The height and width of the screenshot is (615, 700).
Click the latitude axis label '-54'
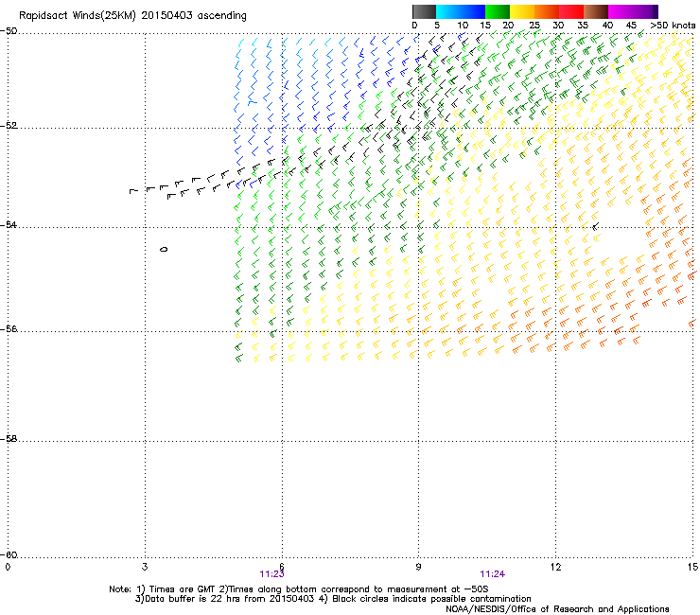[x=9, y=224]
